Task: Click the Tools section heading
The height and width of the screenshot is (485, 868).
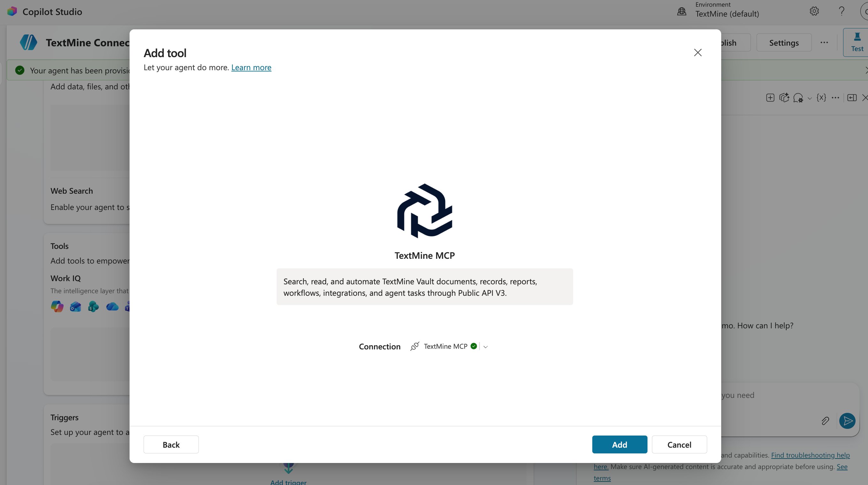Action: pyautogui.click(x=59, y=246)
